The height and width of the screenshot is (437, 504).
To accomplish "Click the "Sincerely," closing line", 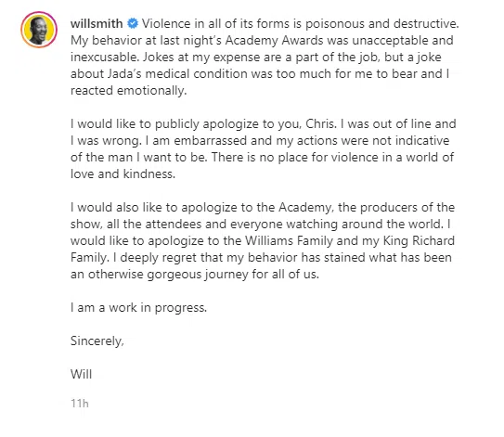I will coord(97,341).
